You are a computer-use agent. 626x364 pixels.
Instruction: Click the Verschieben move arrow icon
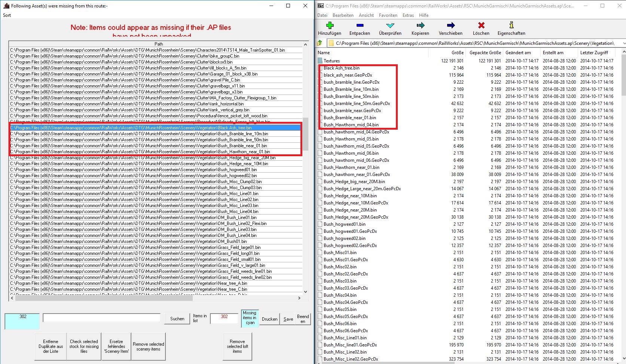(451, 25)
